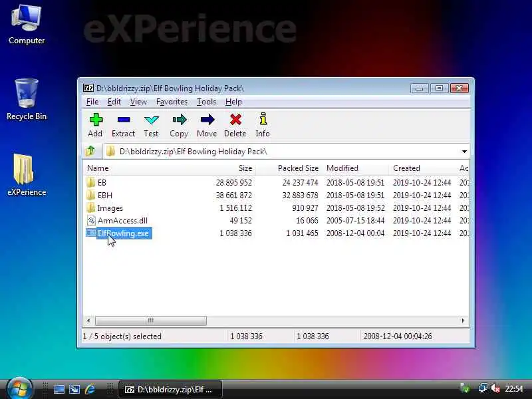Click the green shield tray icon
The image size is (532, 399).
coord(465,388)
